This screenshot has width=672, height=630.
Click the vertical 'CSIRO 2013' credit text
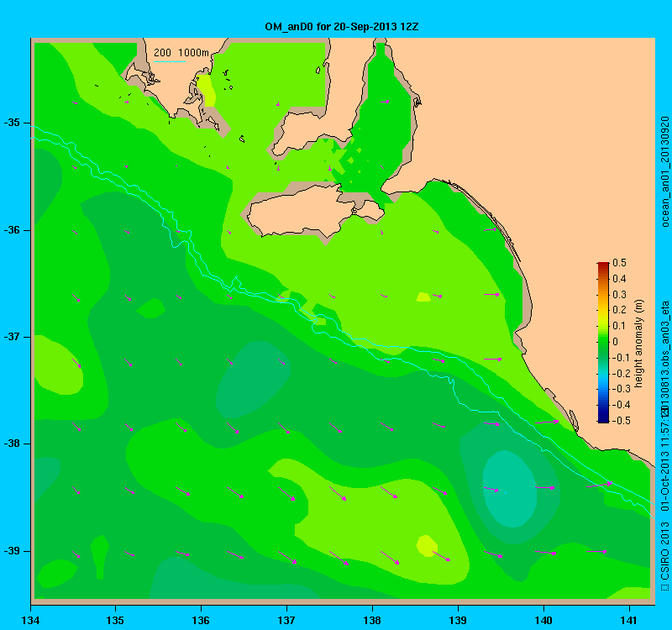tap(664, 551)
